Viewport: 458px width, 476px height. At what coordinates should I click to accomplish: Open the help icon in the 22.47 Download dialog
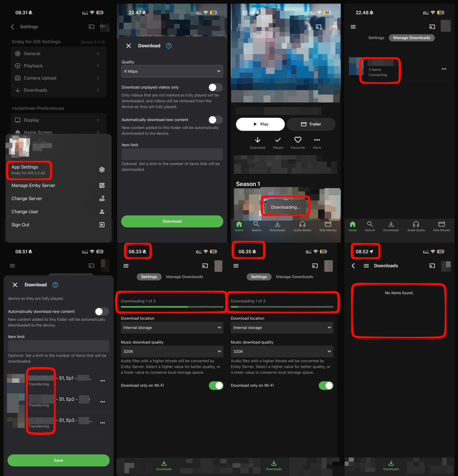point(169,46)
